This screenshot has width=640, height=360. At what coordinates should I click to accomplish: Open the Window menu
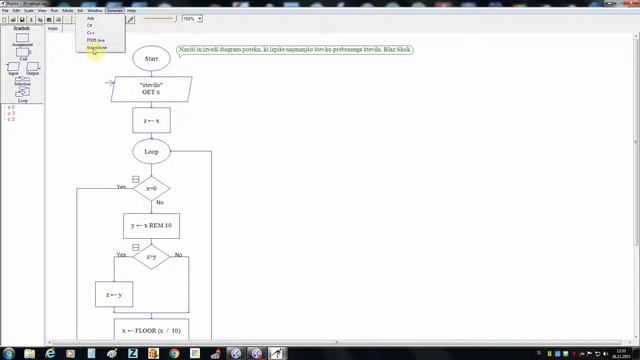click(95, 11)
